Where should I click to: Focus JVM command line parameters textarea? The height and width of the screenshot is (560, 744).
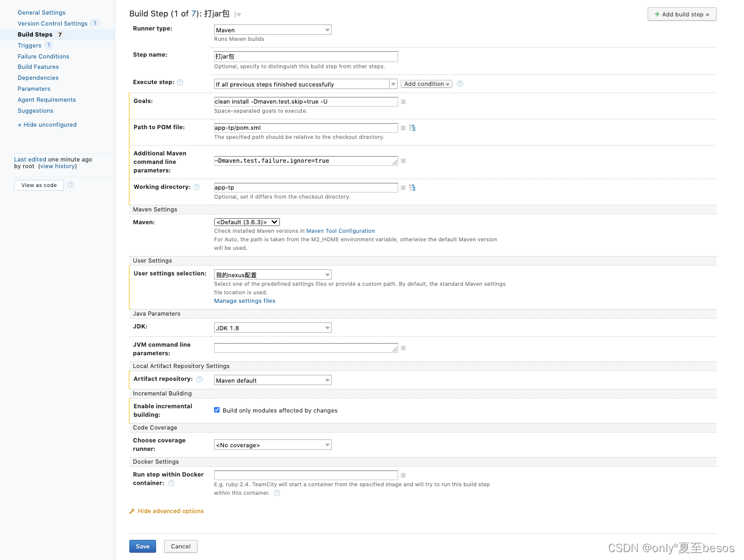coord(306,348)
